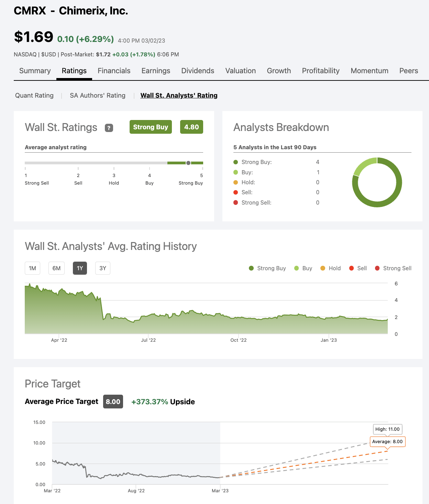Open the Wall St. Ratings help tooltip

(109, 128)
